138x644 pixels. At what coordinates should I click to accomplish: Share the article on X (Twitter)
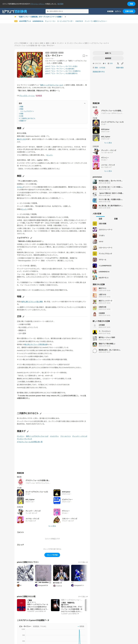click(118, 64)
